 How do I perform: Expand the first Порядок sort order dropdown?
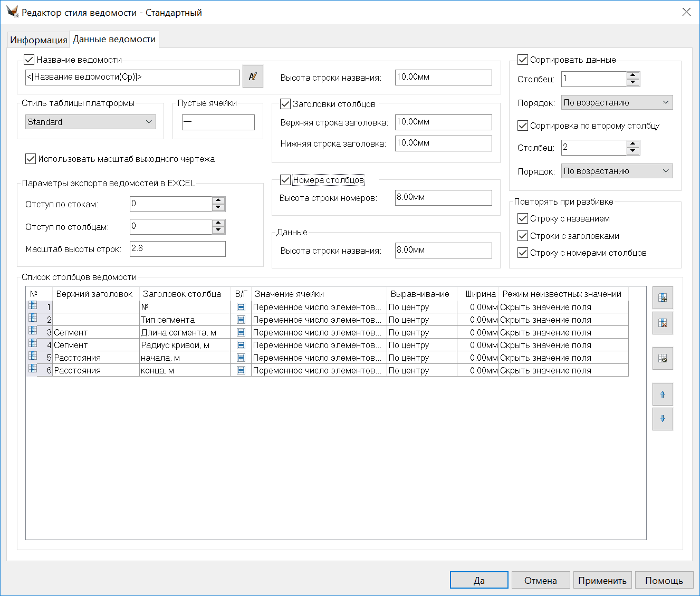(617, 102)
